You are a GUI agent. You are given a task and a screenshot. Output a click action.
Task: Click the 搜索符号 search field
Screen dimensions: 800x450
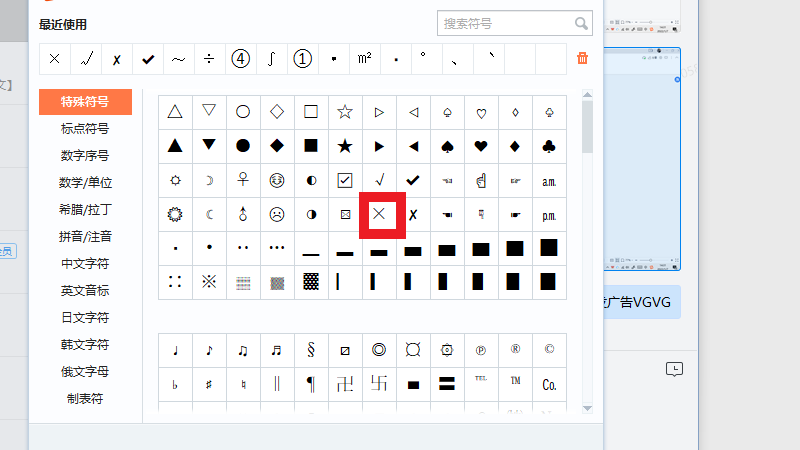click(505, 23)
